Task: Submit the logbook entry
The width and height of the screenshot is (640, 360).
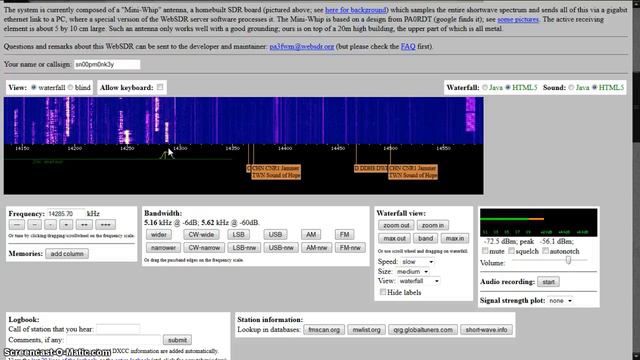Action: click(177, 340)
